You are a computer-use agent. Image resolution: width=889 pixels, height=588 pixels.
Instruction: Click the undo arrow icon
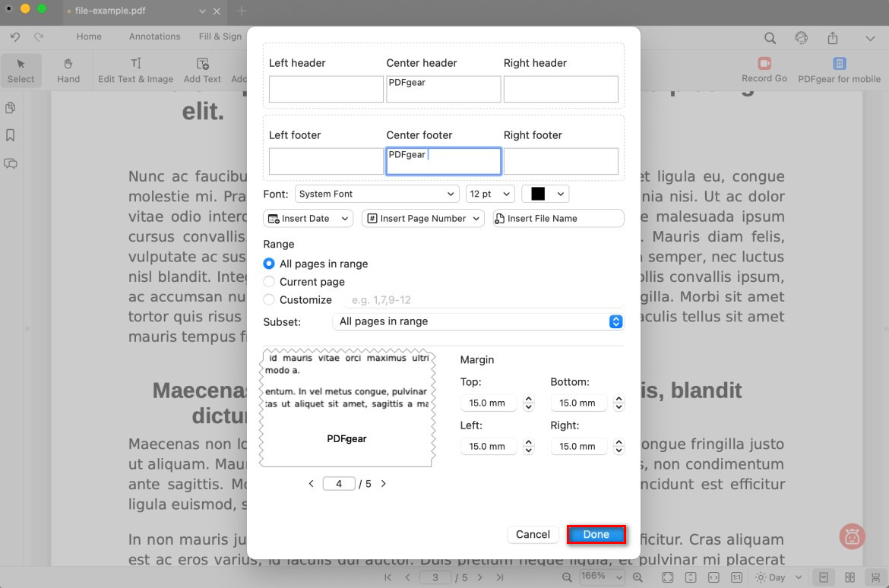[15, 36]
